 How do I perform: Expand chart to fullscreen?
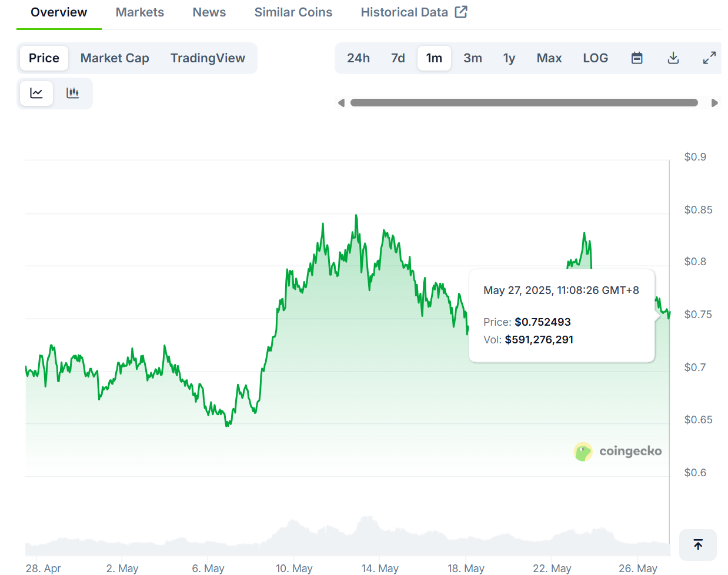pos(709,58)
